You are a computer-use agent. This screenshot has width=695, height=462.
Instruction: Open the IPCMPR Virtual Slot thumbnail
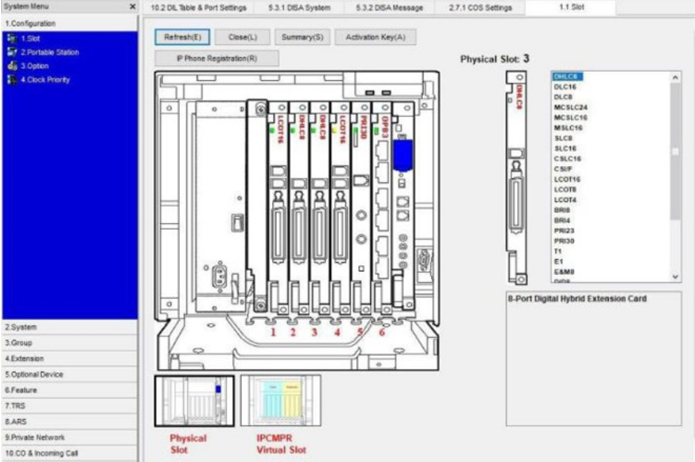[281, 401]
